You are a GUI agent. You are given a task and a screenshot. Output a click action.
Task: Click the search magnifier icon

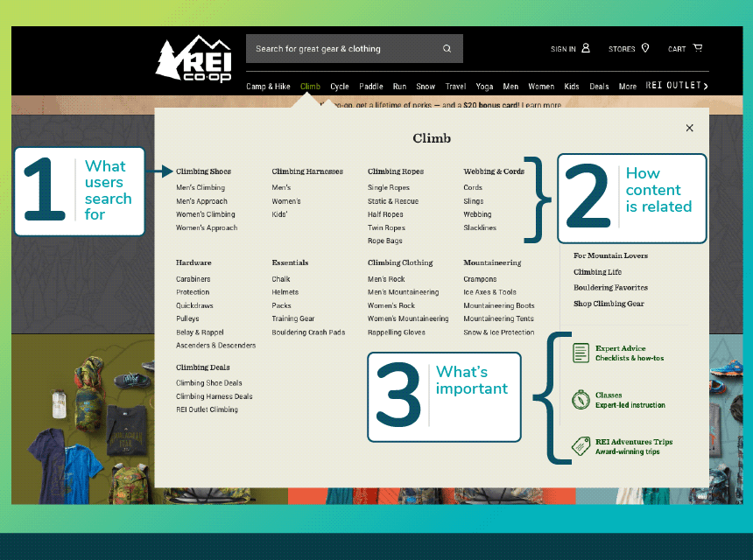coord(447,49)
